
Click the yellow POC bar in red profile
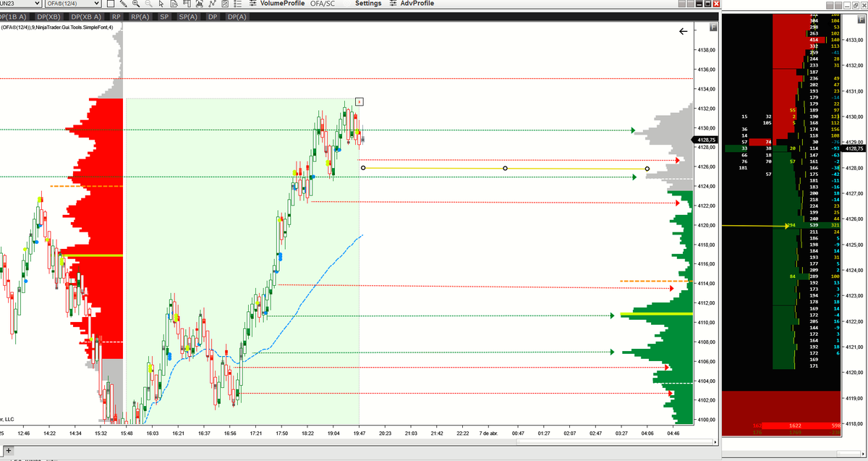92,255
